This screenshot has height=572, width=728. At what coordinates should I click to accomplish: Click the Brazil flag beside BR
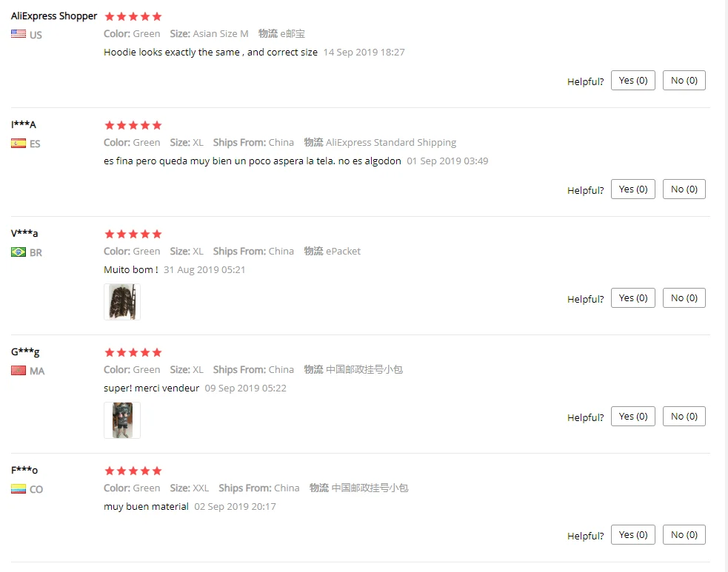pyautogui.click(x=19, y=252)
